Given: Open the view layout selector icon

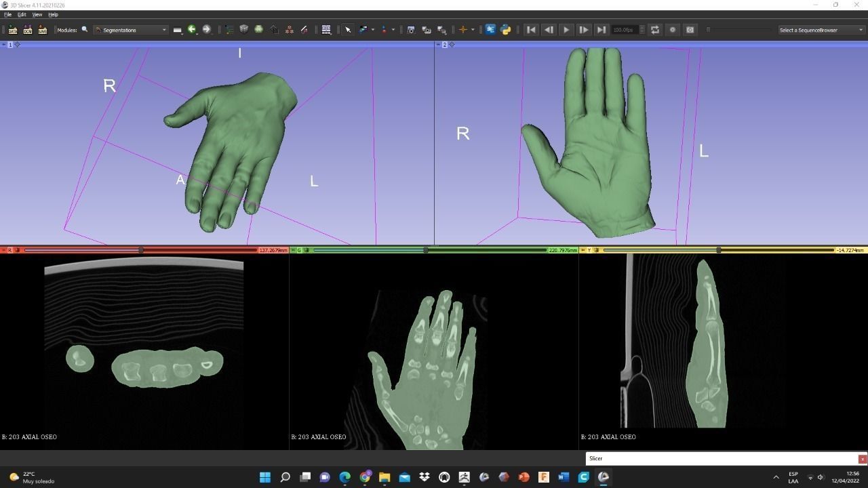Looking at the screenshot, I should click(326, 30).
